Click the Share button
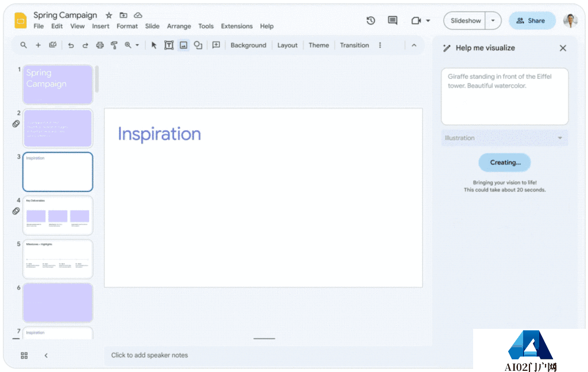The height and width of the screenshot is (372, 588). (x=531, y=21)
